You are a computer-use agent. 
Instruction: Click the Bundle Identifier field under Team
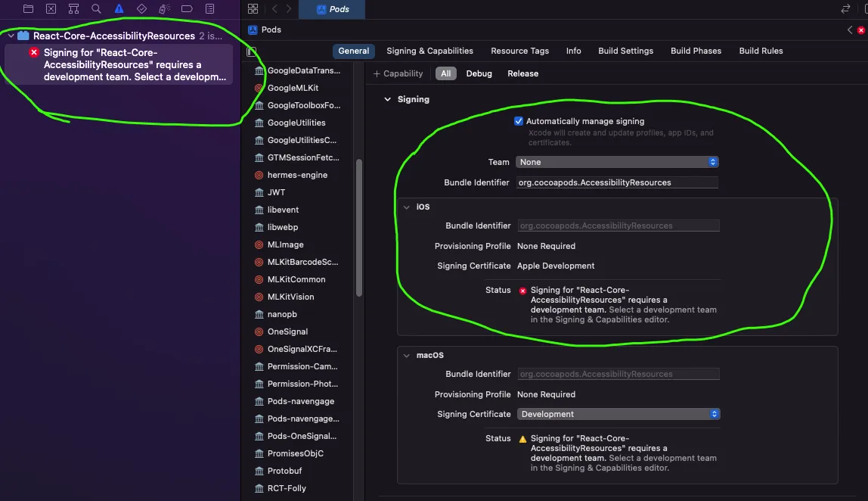(x=617, y=182)
